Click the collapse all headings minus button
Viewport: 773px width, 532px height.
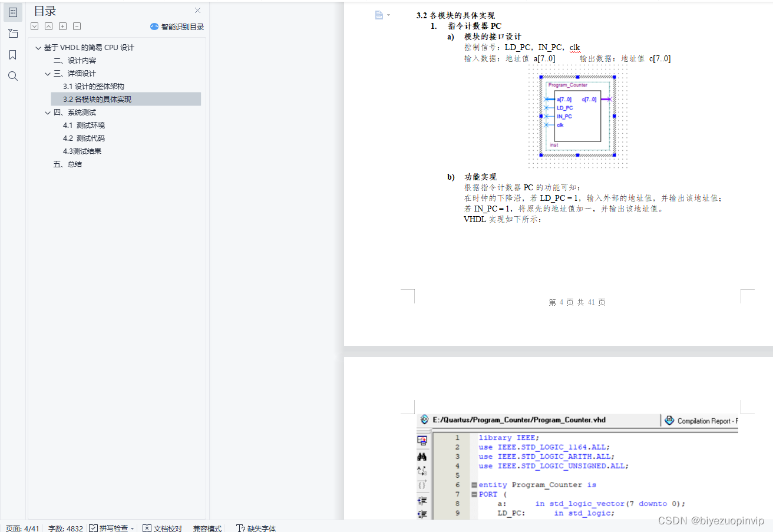[x=77, y=26]
